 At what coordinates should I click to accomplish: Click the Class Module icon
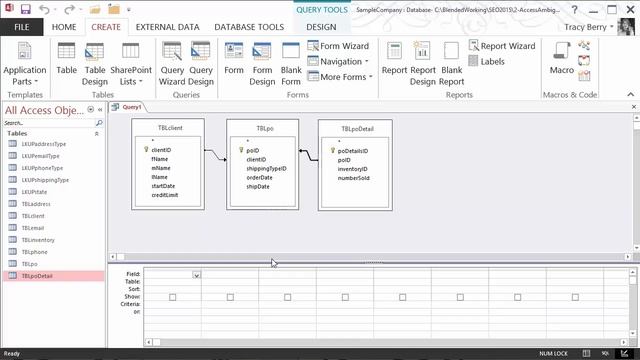click(x=584, y=60)
